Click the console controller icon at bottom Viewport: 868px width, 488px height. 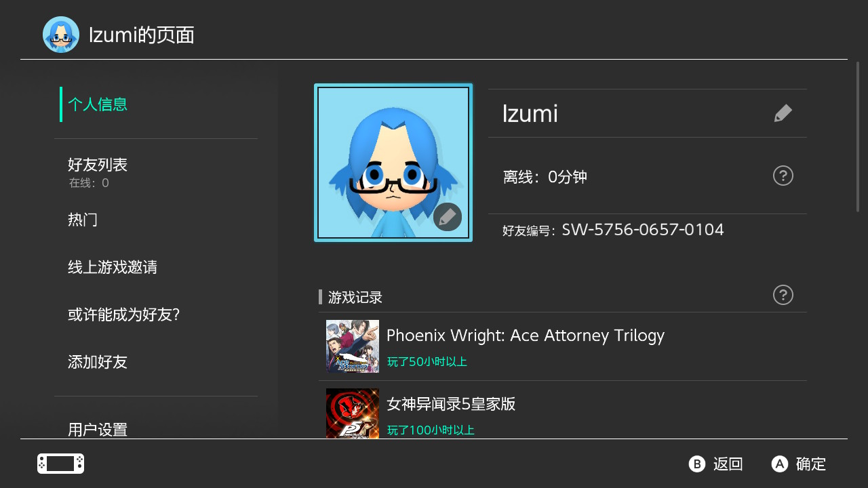(x=61, y=464)
